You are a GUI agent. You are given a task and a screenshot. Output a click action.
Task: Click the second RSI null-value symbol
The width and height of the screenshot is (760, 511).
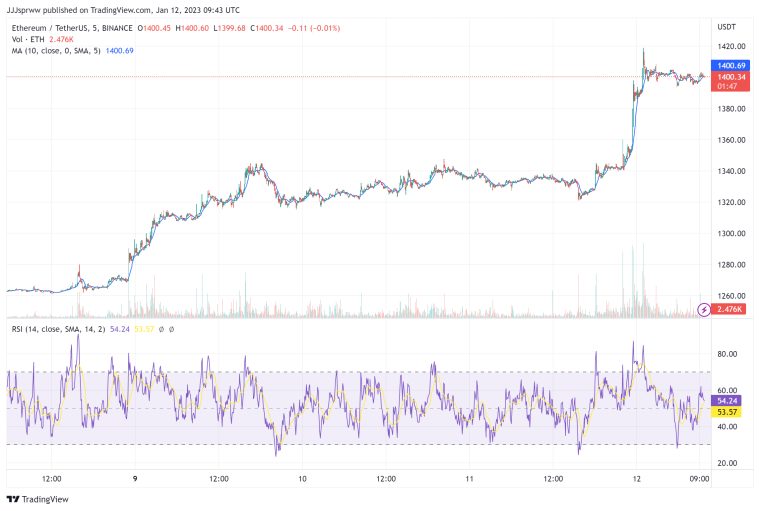172,329
